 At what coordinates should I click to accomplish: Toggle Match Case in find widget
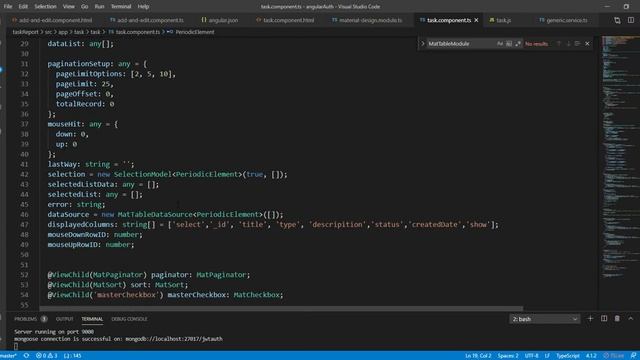[x=500, y=44]
